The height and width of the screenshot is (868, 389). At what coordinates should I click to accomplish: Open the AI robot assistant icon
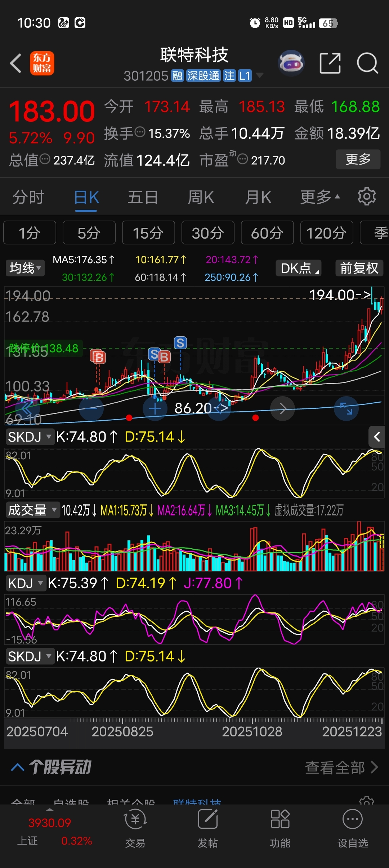(291, 63)
